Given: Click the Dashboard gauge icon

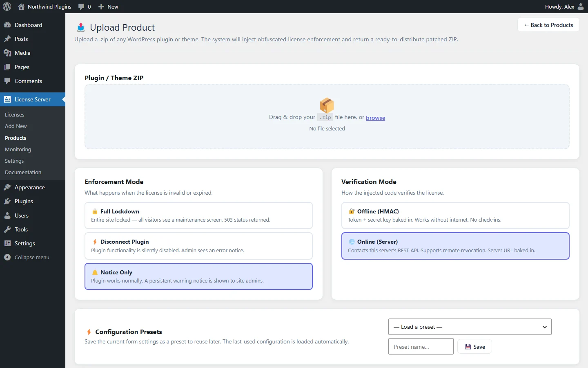Looking at the screenshot, I should point(7,25).
